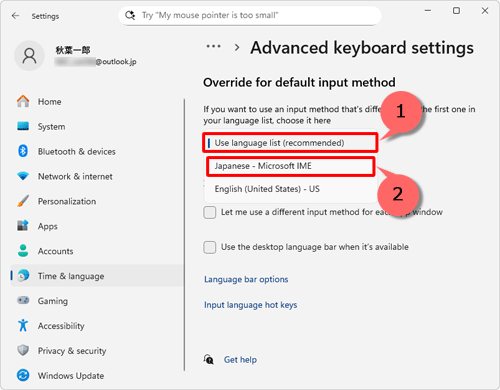The width and height of the screenshot is (500, 390).
Task: Open Windows Update page
Action: click(x=97, y=375)
